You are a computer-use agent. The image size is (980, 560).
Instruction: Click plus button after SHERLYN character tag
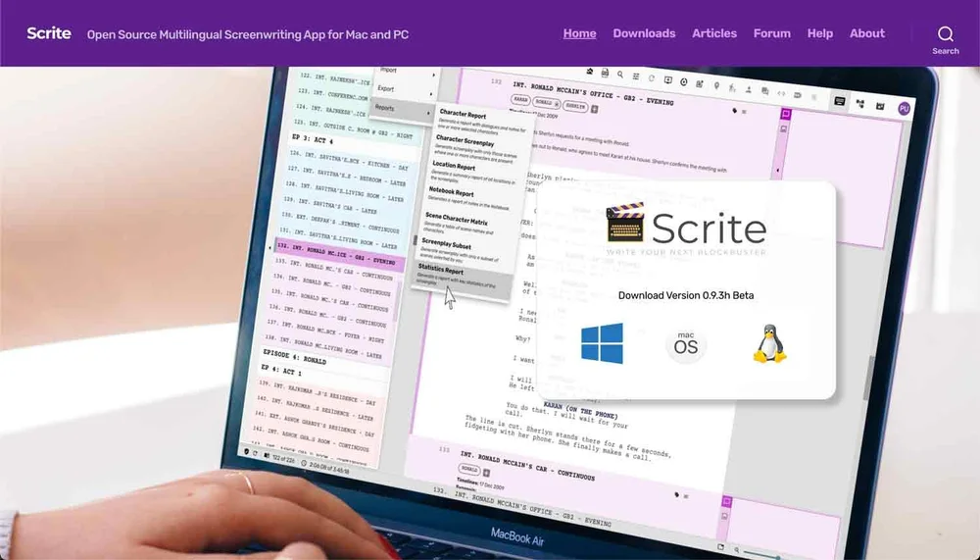tap(595, 109)
